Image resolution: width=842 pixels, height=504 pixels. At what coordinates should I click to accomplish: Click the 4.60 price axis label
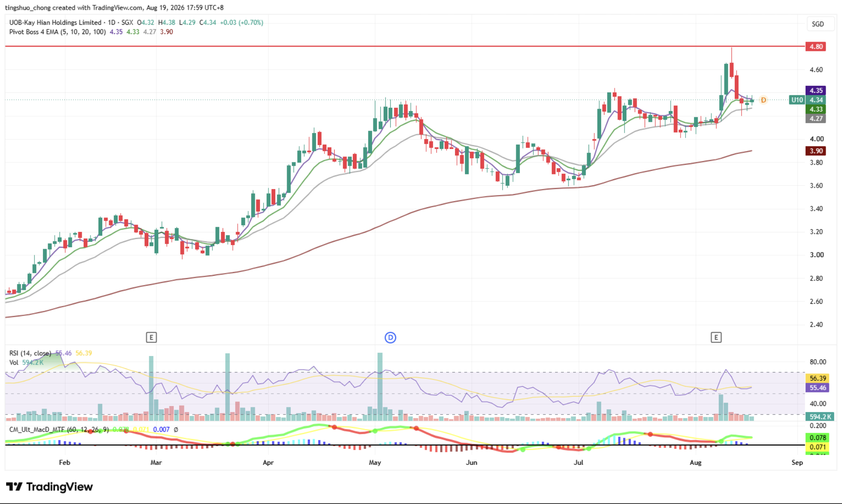816,70
